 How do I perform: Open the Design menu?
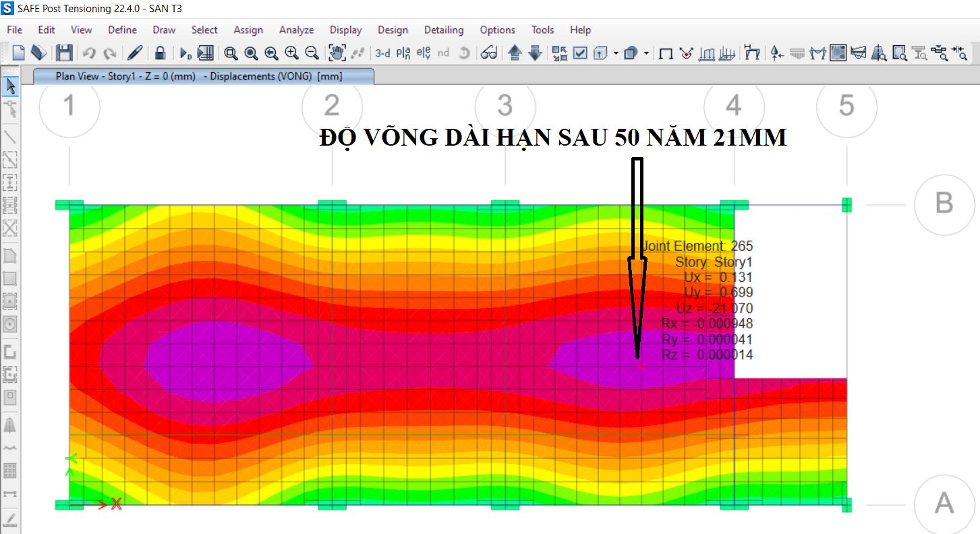393,30
